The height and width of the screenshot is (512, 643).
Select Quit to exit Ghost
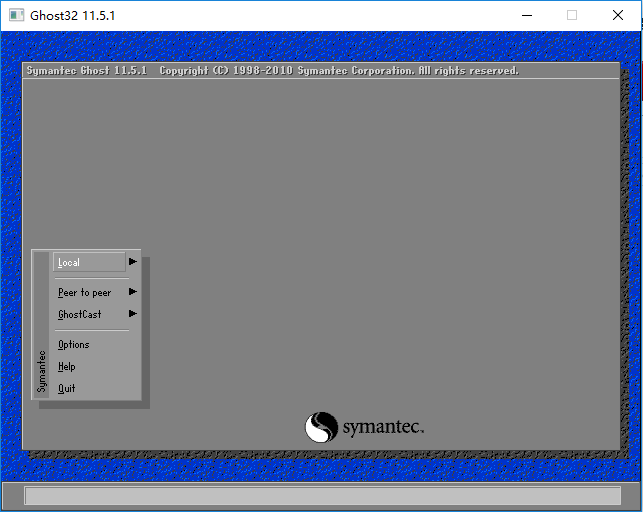coord(66,388)
